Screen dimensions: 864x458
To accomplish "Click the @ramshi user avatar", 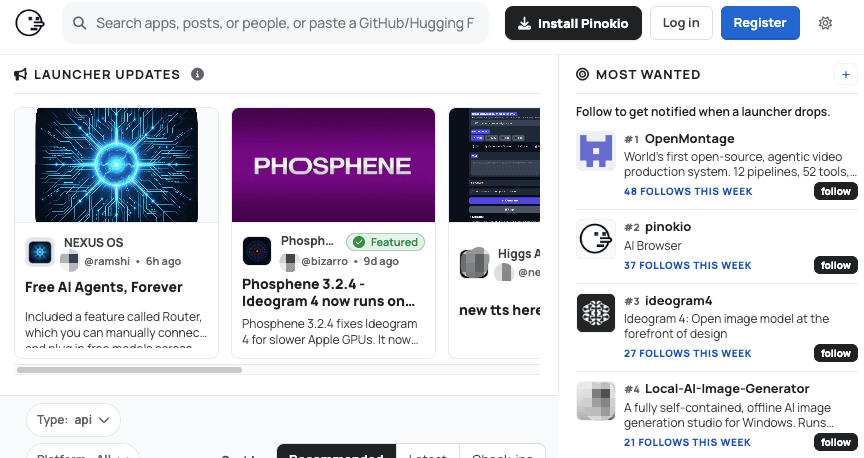I will click(x=69, y=261).
